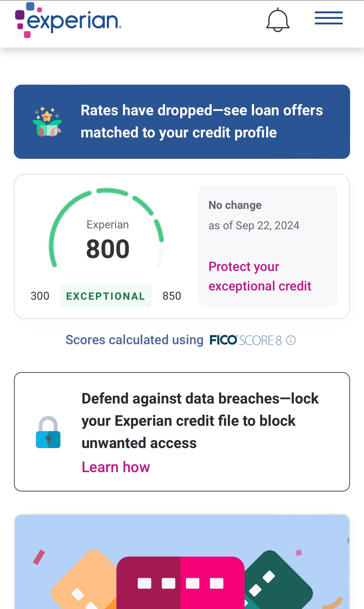364x609 pixels.
Task: Tap the Experian logo
Action: [x=68, y=20]
